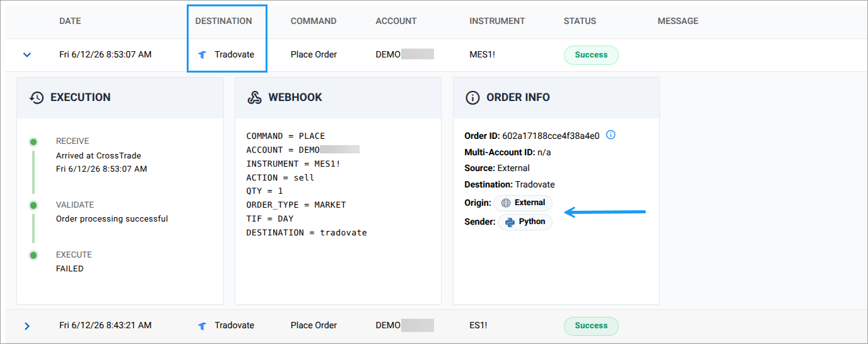Click the COMMAND = PLACE webhook line
868x344 pixels.
(x=286, y=136)
